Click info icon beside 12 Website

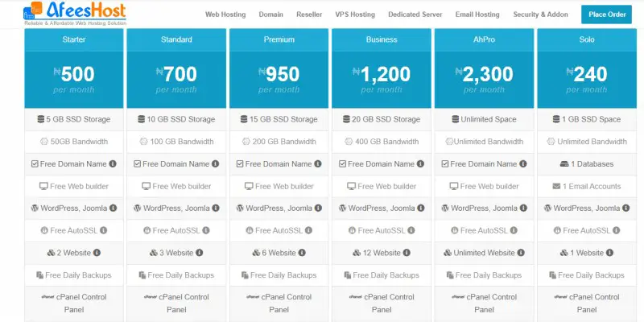(x=407, y=253)
